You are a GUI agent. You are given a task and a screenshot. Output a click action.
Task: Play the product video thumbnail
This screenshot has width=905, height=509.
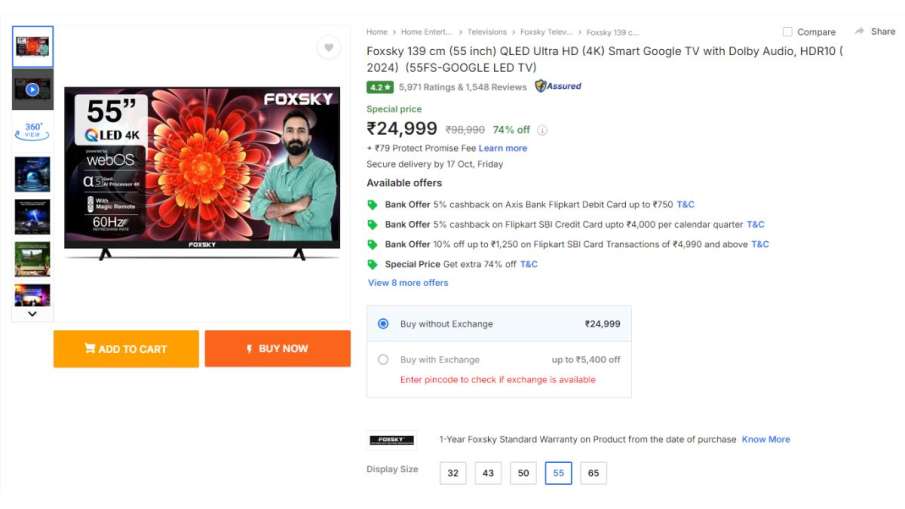pos(33,89)
